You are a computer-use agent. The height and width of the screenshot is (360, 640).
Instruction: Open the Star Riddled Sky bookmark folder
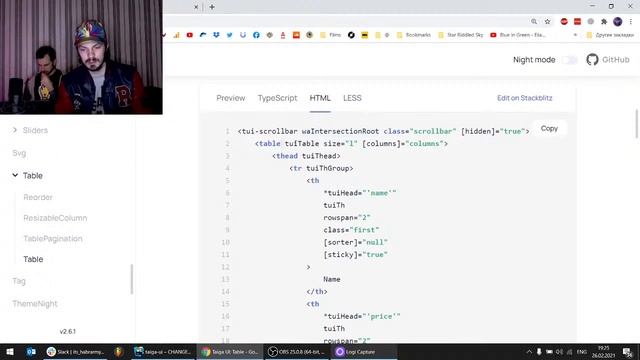(460, 35)
